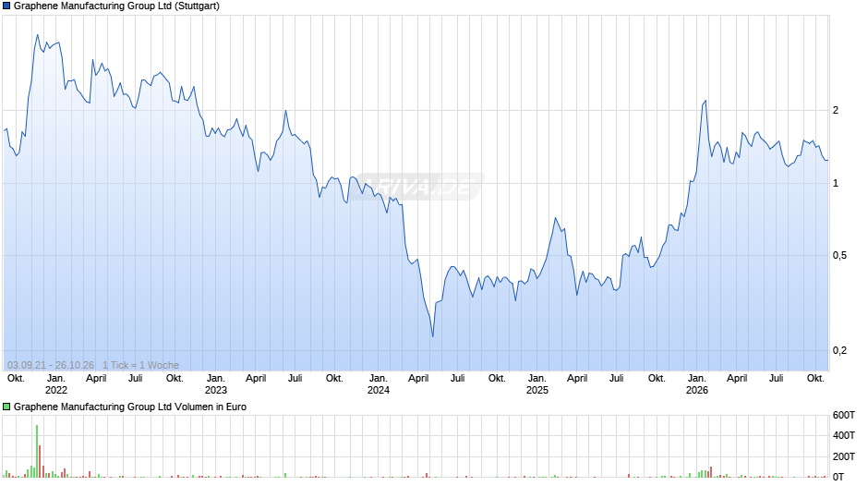Click volume axis label '600T'
This screenshot has width=868, height=486.
844,415
